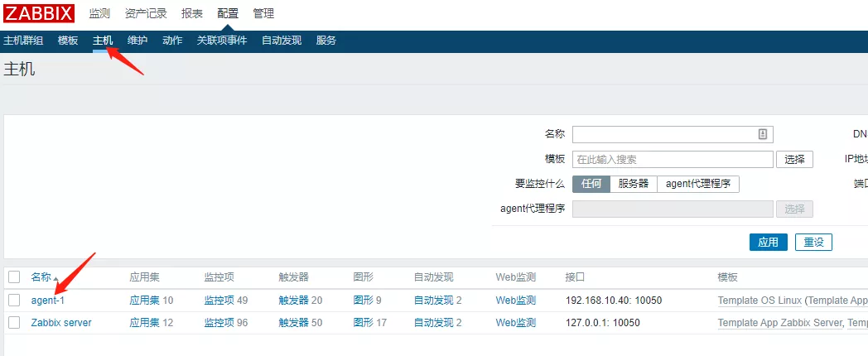Sort hosts by the name column header
Screen dimensions: 868x356
[x=41, y=277]
